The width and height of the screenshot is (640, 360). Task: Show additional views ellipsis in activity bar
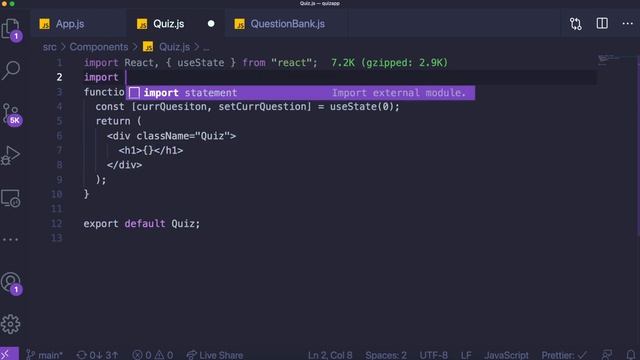11,240
